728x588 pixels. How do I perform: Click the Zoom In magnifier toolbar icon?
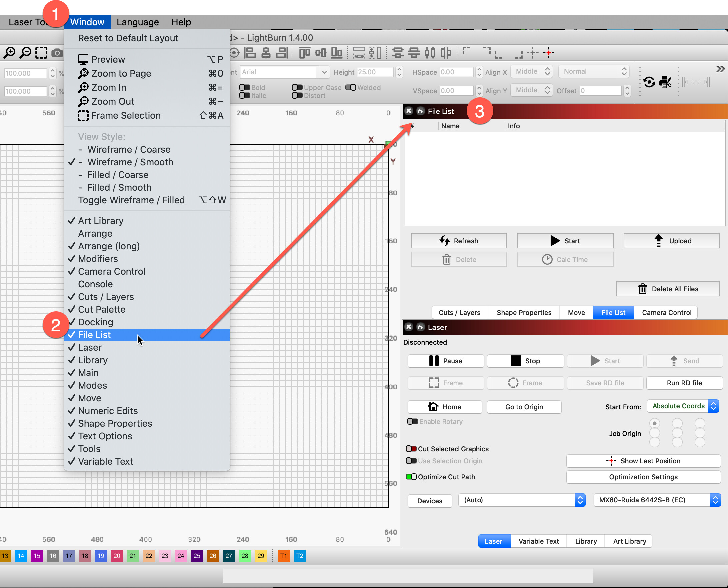9,53
